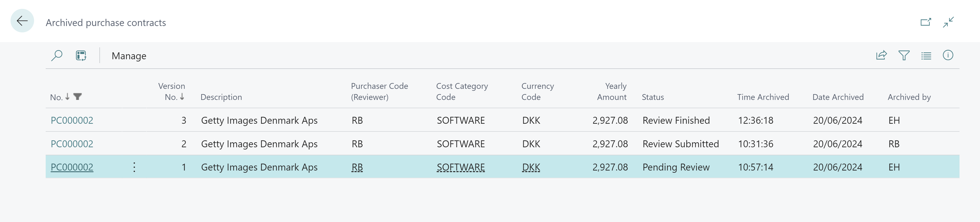
Task: Sort by Version No. column header
Action: (x=172, y=92)
